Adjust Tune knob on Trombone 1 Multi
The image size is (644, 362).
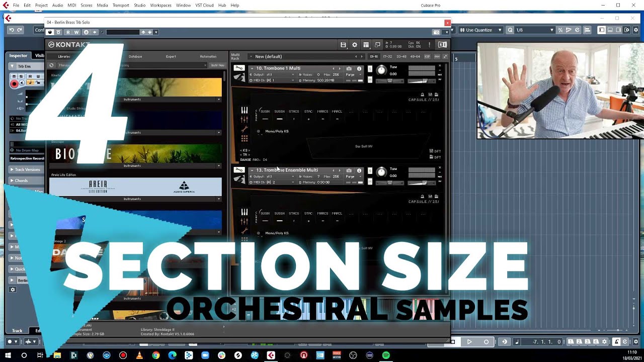pos(381,70)
